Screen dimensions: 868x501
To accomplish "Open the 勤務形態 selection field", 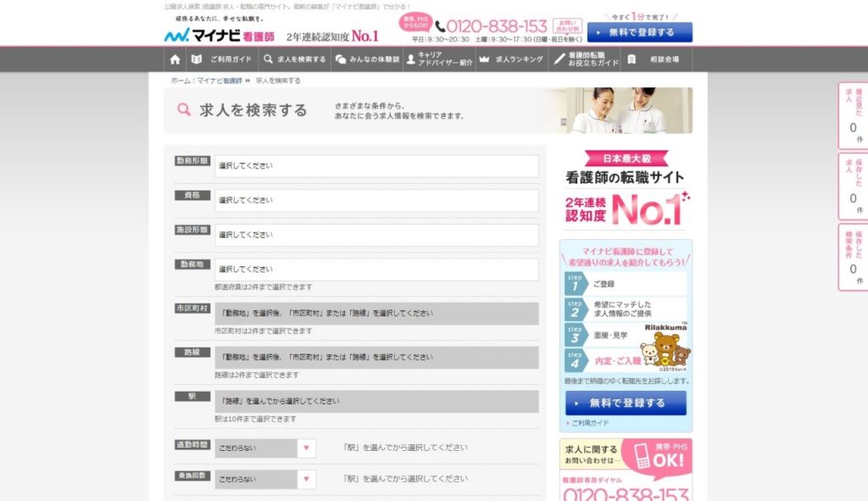I will pos(376,166).
